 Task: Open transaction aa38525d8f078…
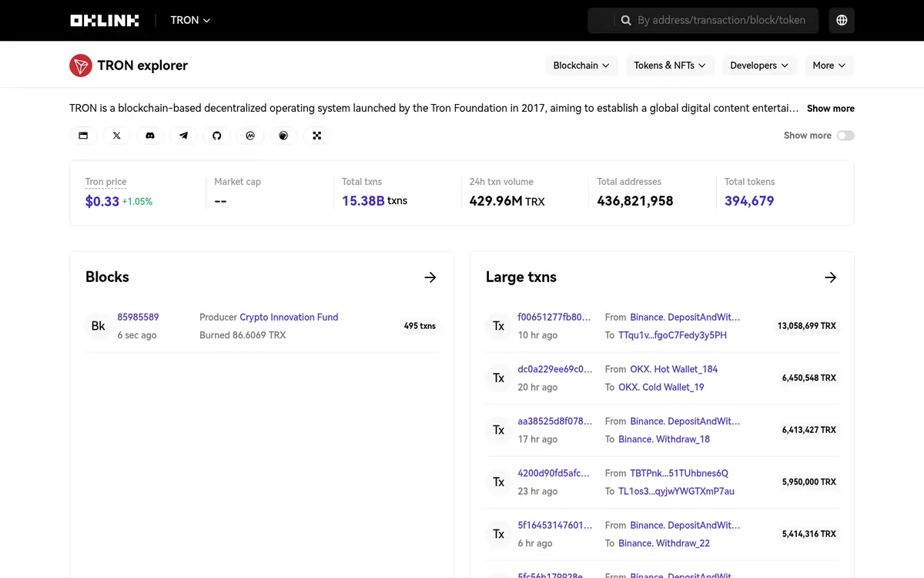coord(555,421)
